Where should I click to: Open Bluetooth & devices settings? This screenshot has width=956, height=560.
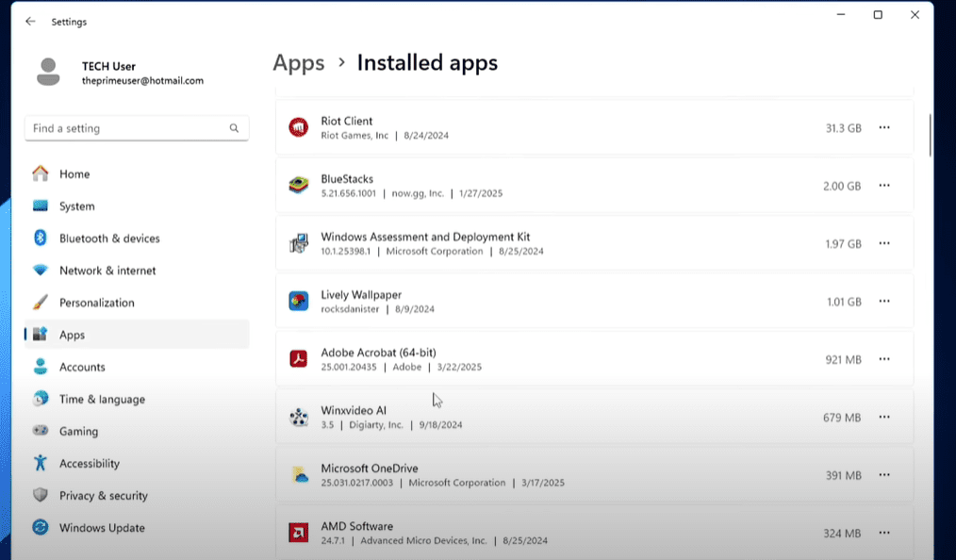pyautogui.click(x=108, y=239)
